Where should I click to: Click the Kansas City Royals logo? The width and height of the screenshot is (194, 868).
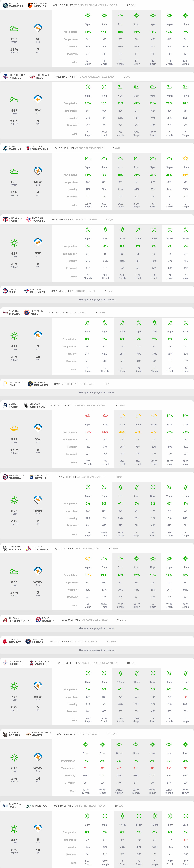point(31,477)
